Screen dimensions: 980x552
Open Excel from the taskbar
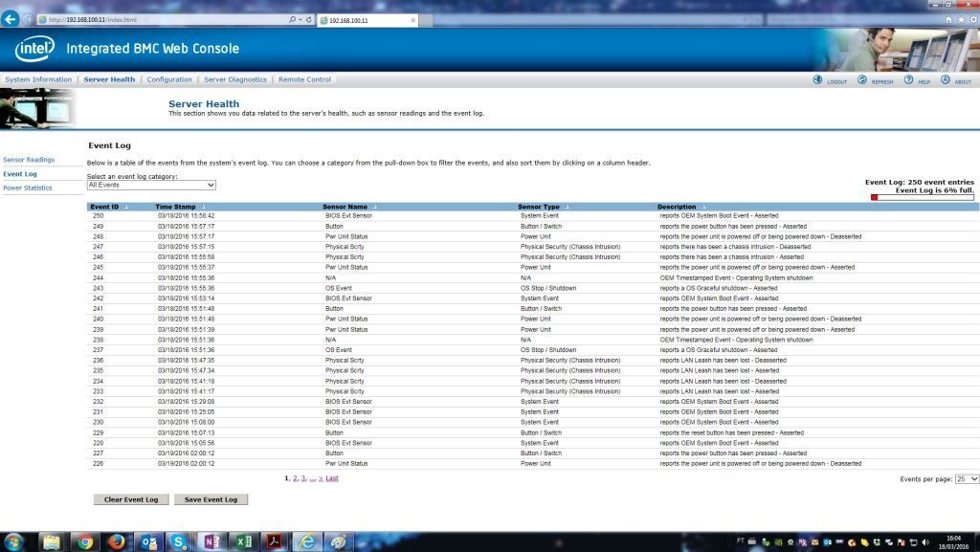click(243, 541)
